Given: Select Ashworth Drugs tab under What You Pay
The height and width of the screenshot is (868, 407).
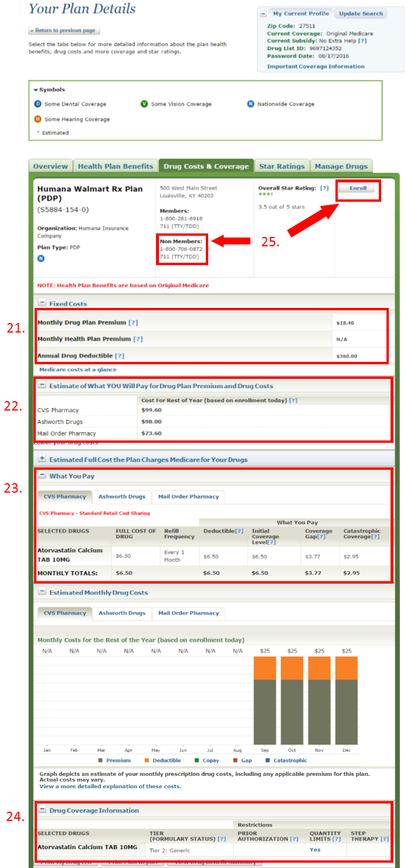Looking at the screenshot, I should pyautogui.click(x=122, y=497).
